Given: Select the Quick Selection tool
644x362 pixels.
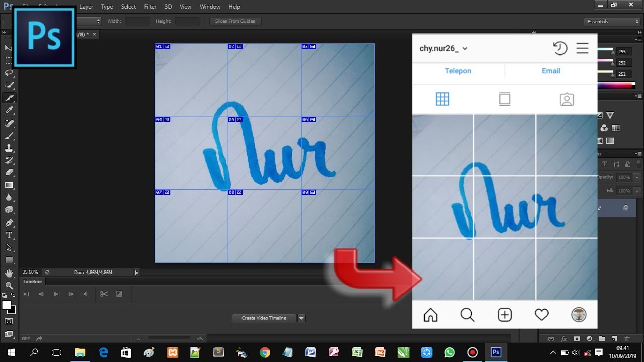Looking at the screenshot, I should 9,85.
